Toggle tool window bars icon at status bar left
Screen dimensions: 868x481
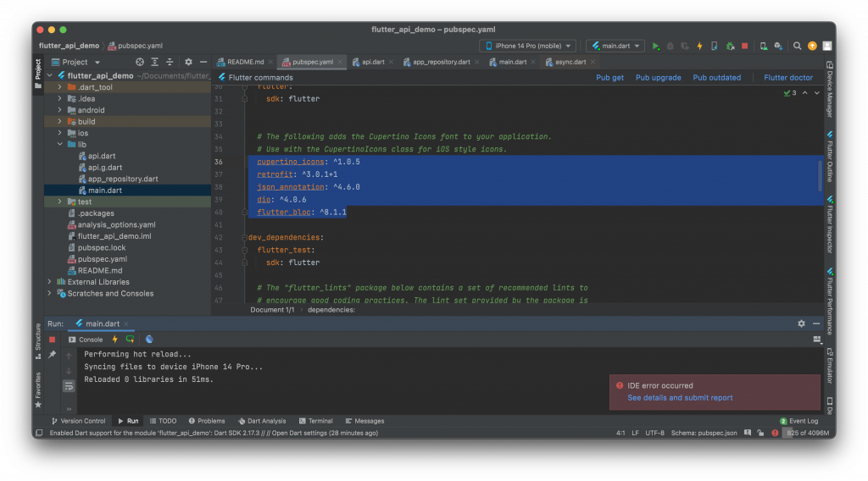click(39, 433)
